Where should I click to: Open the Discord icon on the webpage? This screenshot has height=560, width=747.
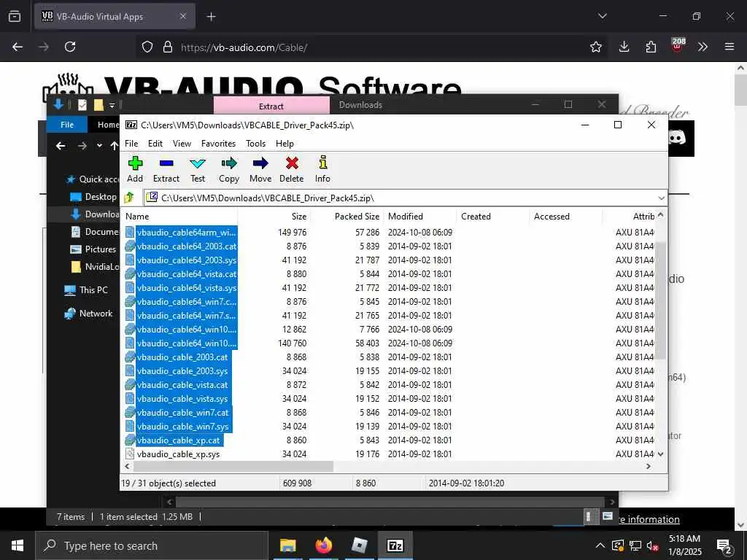(678, 138)
